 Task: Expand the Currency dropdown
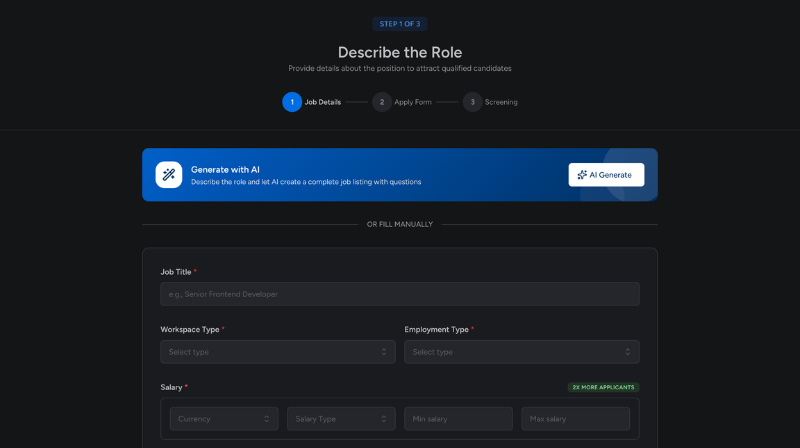pyautogui.click(x=224, y=419)
